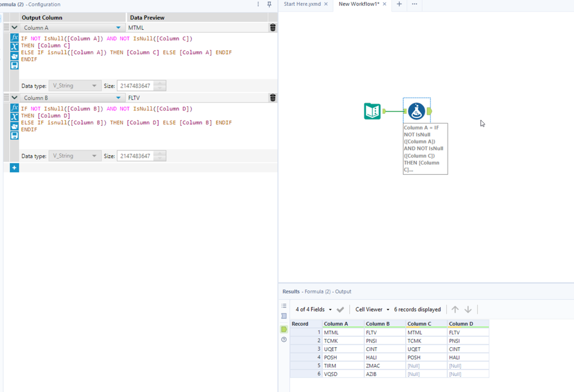This screenshot has width=574, height=392.
Task: Open functions (fx) list for Column B expression
Action: coord(14,107)
